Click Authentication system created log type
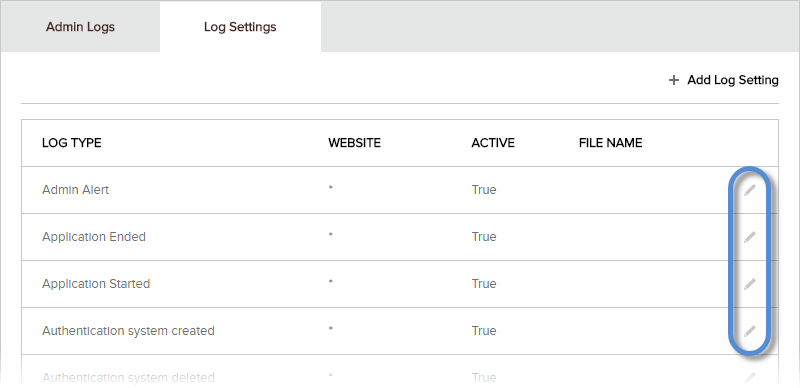800x388 pixels. 128,331
